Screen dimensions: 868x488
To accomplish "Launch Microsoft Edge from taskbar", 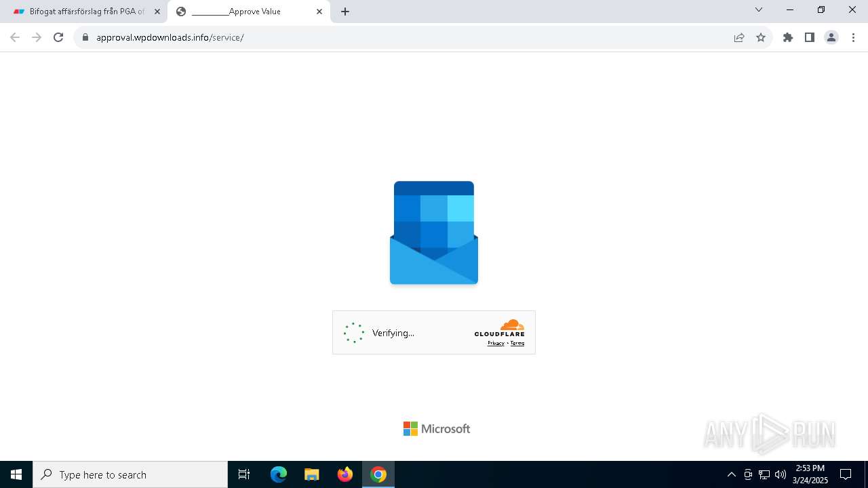I will click(279, 474).
